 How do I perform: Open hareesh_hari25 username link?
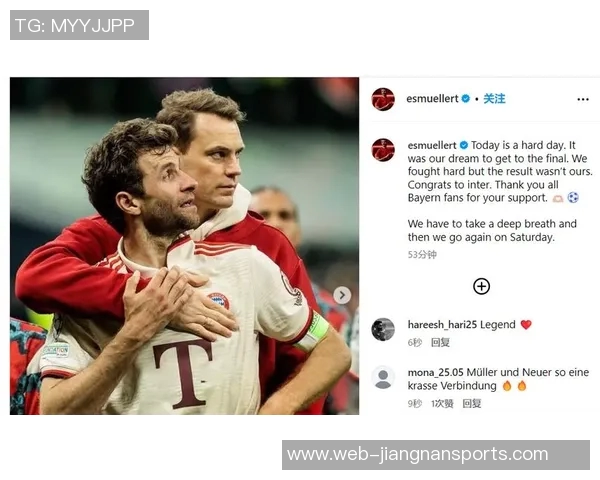[442, 325]
